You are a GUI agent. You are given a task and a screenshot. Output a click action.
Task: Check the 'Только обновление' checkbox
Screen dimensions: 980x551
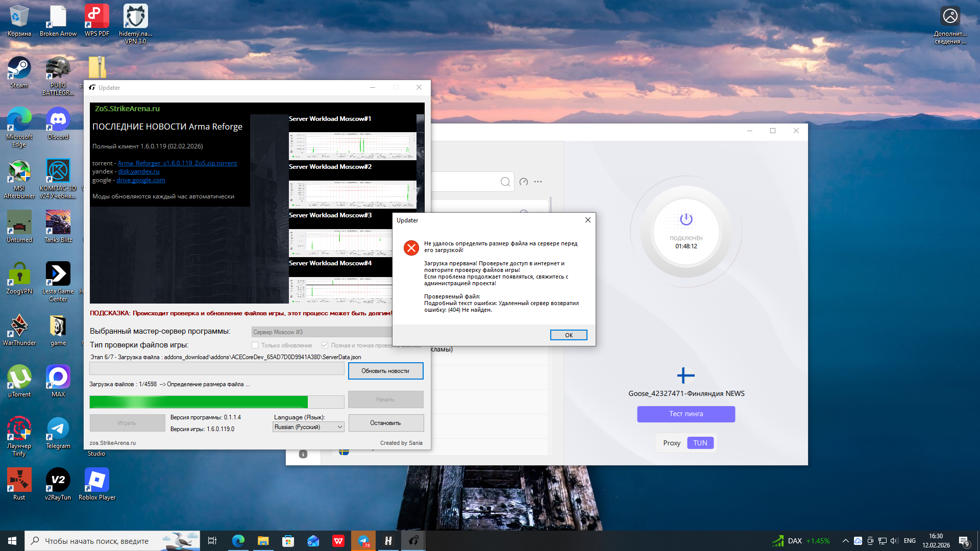[x=255, y=345]
